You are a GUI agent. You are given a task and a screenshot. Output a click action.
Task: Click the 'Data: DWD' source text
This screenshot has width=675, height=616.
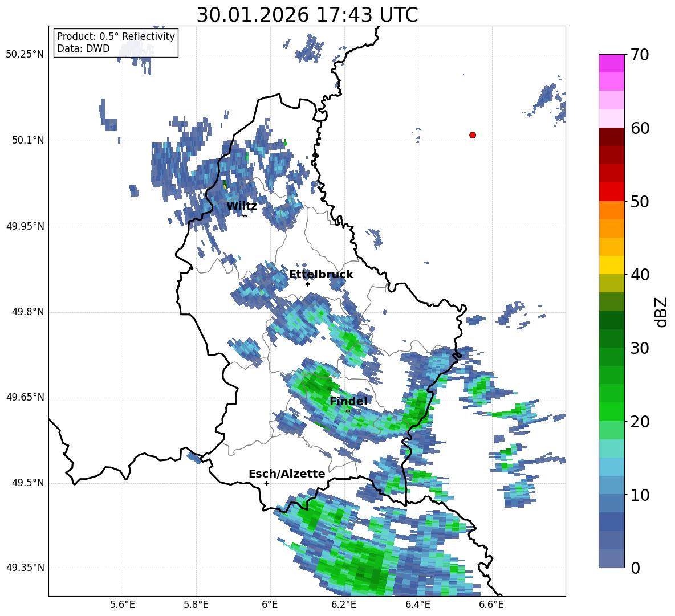tap(83, 48)
